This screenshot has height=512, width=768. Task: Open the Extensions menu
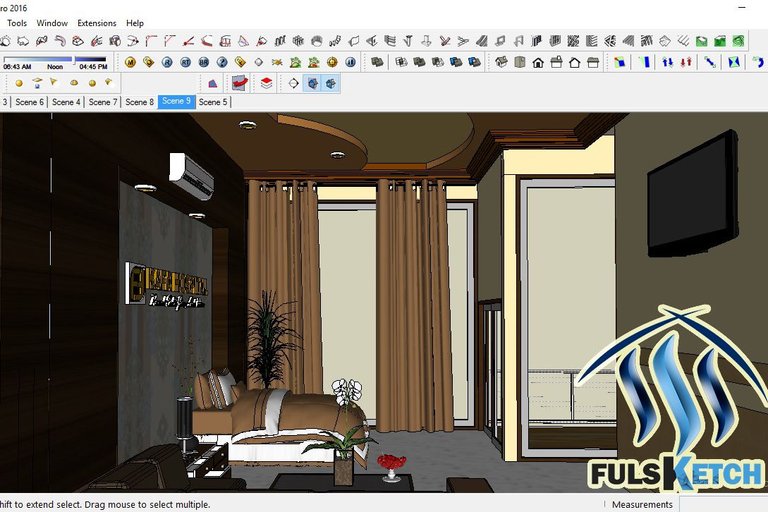click(96, 23)
